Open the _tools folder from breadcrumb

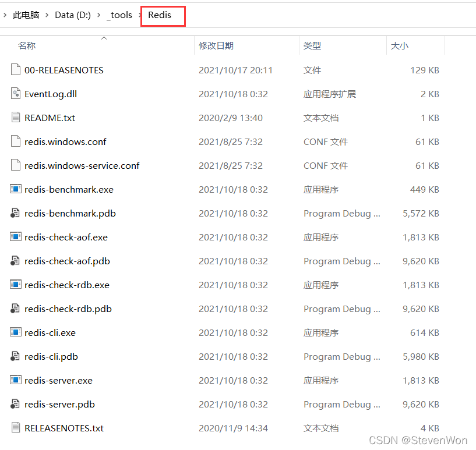point(119,15)
